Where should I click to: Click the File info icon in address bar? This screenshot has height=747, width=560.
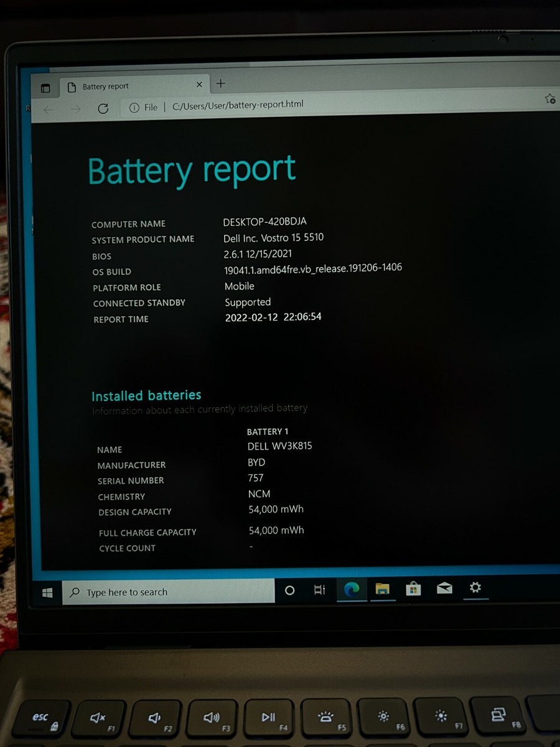(x=134, y=108)
